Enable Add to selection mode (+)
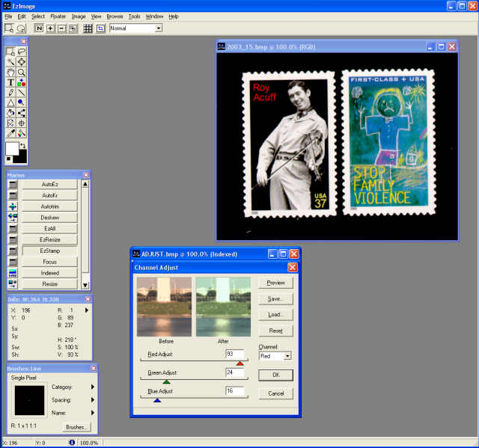Image resolution: width=479 pixels, height=448 pixels. [x=50, y=28]
